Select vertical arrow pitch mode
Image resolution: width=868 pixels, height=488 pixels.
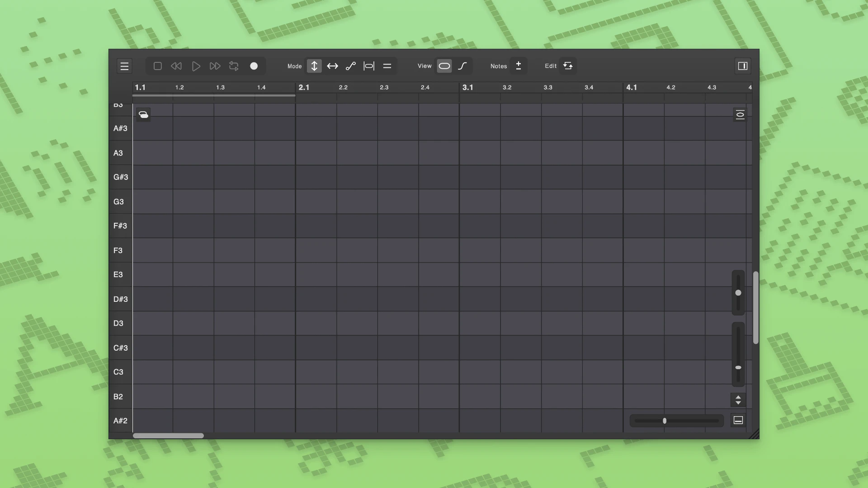click(314, 66)
